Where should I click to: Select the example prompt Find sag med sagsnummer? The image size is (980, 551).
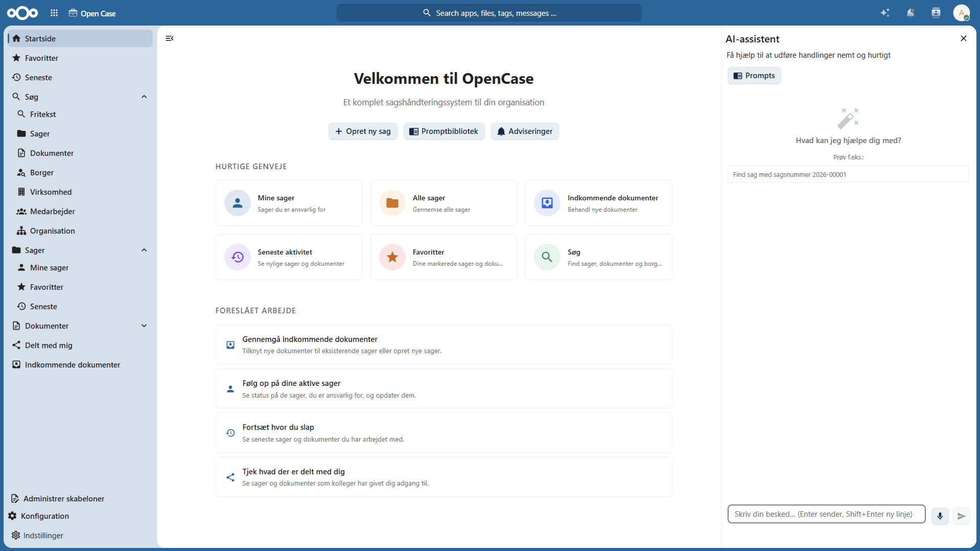click(x=848, y=174)
